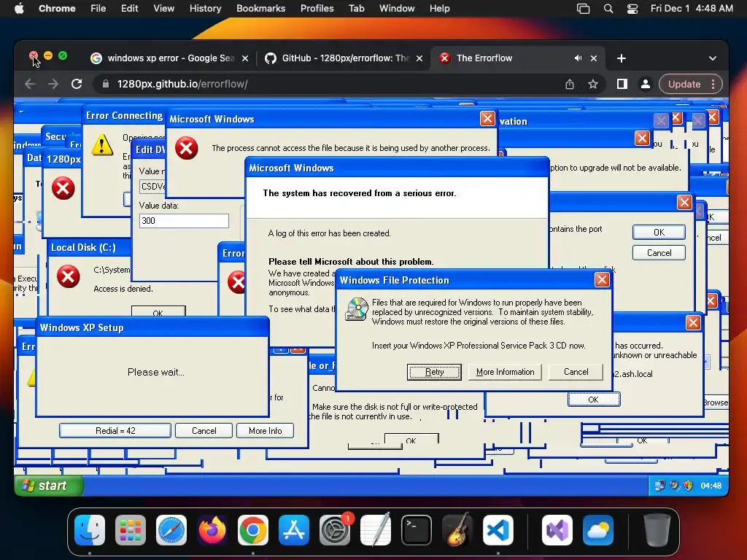
Task: Click Cancel beside the Redial button
Action: [204, 430]
